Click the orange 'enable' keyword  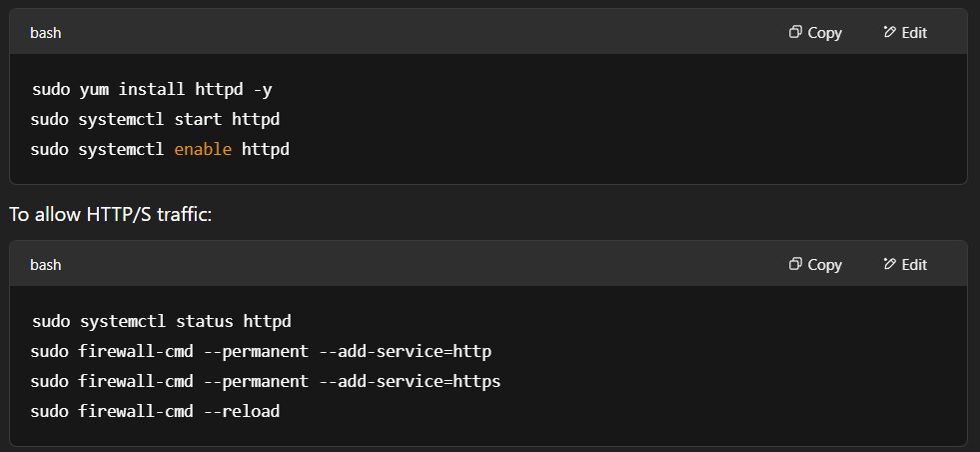click(x=203, y=150)
